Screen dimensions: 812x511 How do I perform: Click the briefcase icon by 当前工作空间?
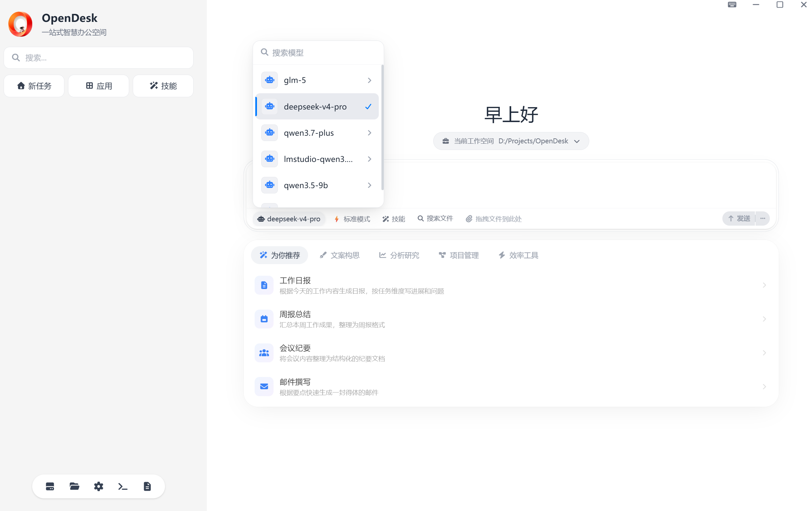(446, 141)
